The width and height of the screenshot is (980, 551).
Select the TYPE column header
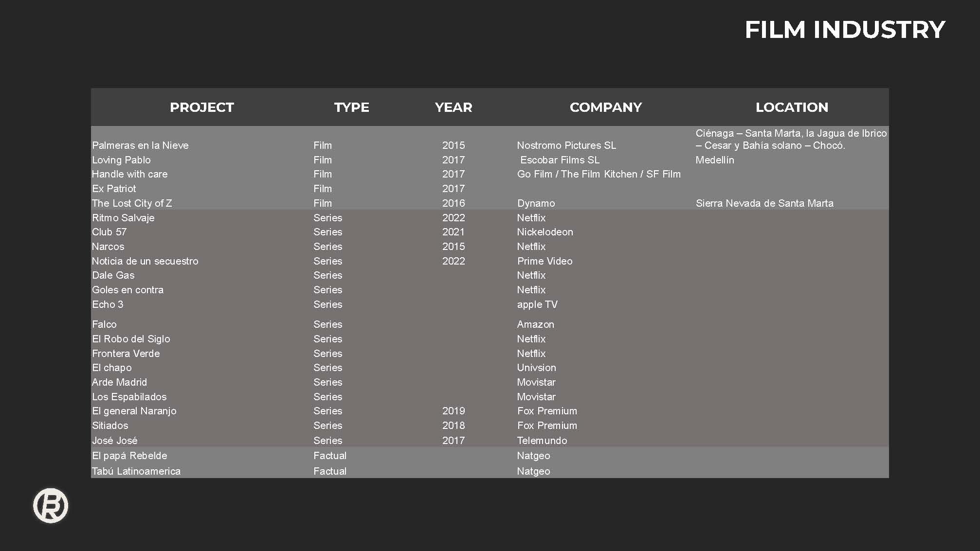click(351, 107)
